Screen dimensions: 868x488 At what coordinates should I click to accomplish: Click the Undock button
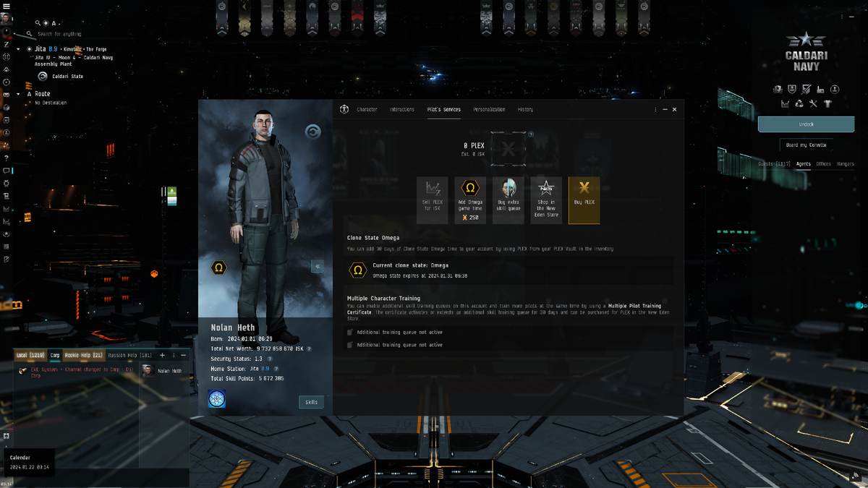pyautogui.click(x=806, y=124)
